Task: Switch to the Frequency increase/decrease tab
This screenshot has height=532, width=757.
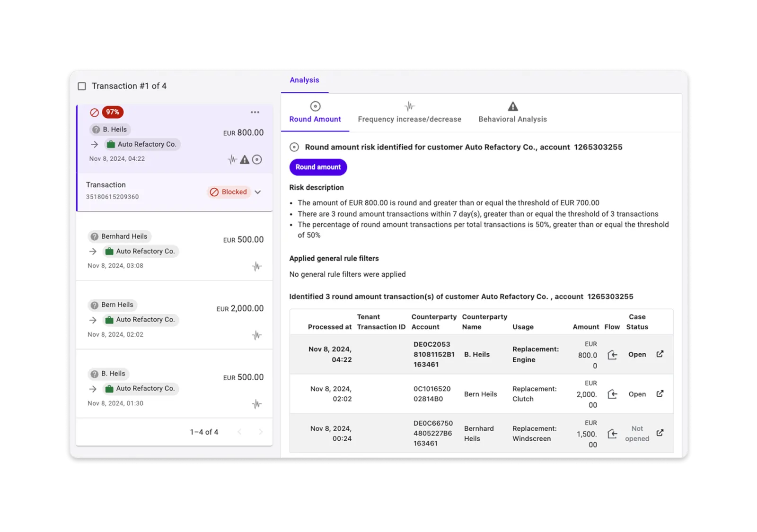Action: click(409, 113)
